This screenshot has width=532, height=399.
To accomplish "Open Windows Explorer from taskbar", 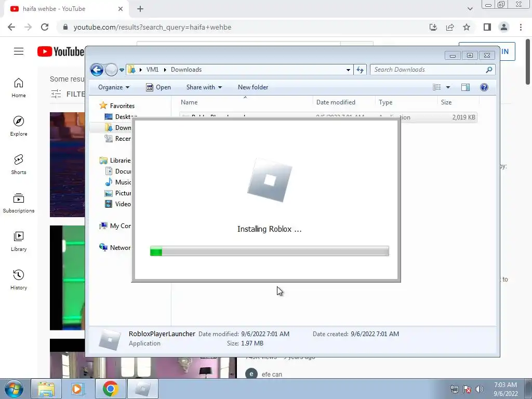I will (46, 389).
